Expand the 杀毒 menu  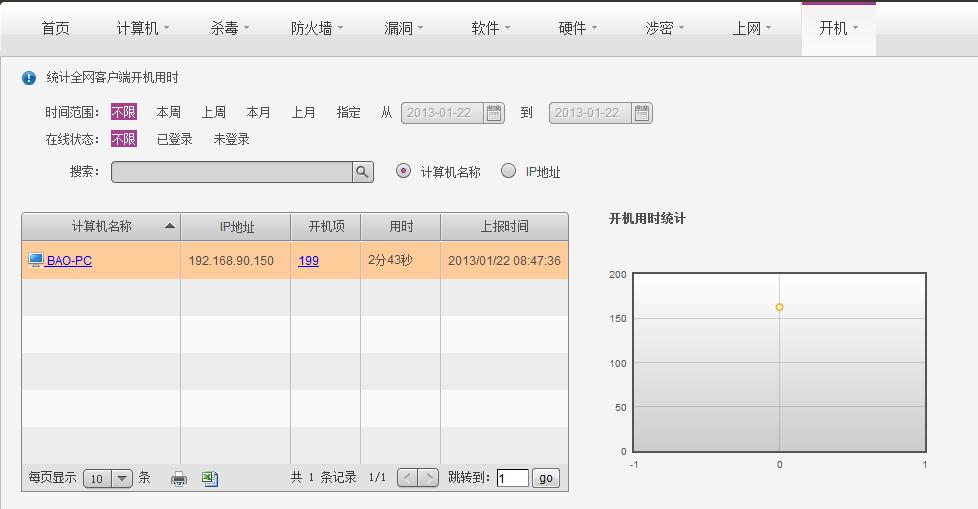230,28
